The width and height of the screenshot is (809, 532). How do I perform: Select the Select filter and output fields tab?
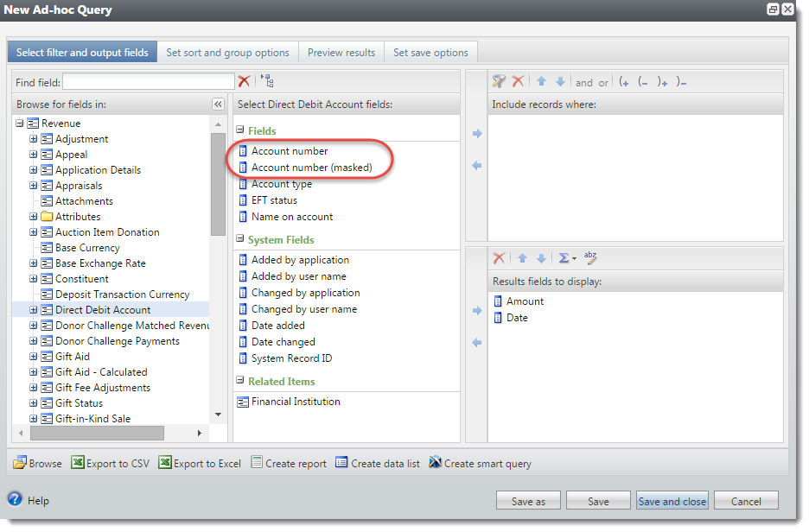tap(82, 52)
